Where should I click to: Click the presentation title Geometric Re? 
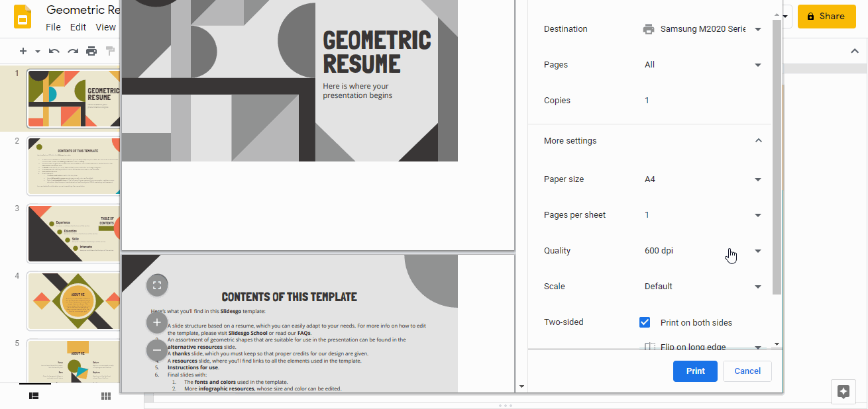coord(84,11)
